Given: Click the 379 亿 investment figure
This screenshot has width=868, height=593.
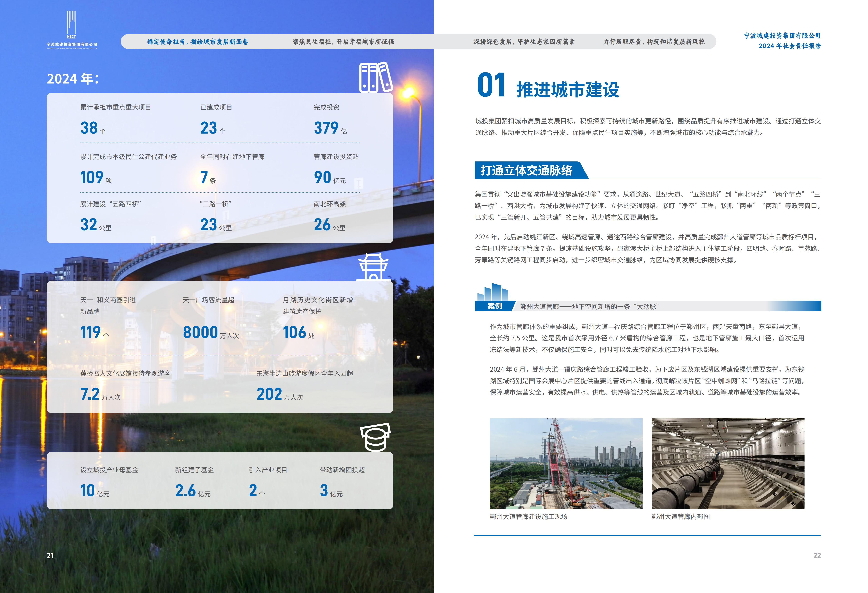Looking at the screenshot, I should (330, 128).
